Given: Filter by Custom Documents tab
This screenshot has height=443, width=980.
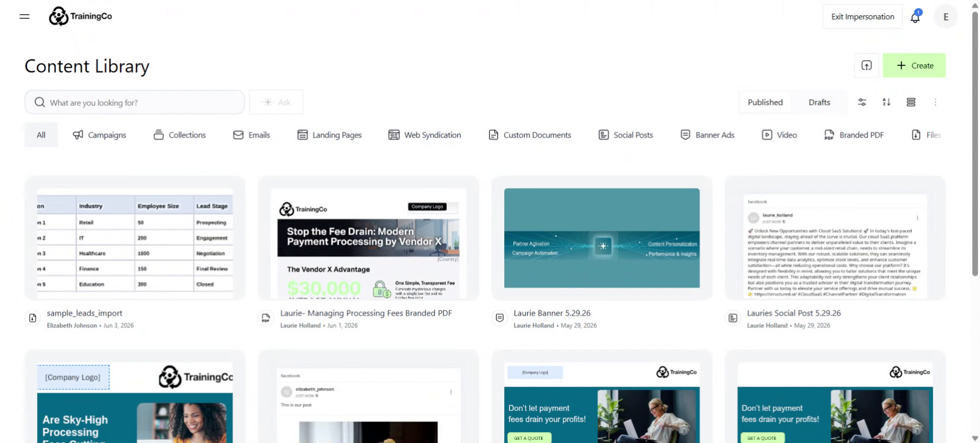Looking at the screenshot, I should (x=530, y=135).
